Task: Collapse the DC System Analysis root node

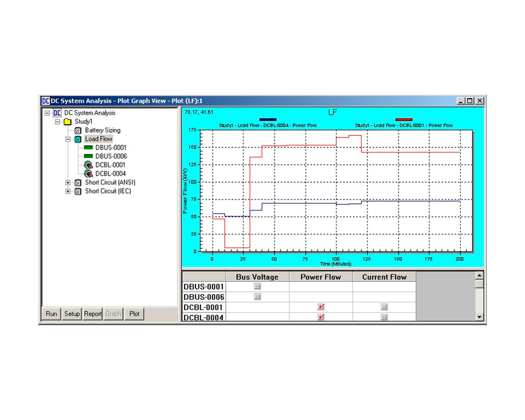Action: point(47,113)
